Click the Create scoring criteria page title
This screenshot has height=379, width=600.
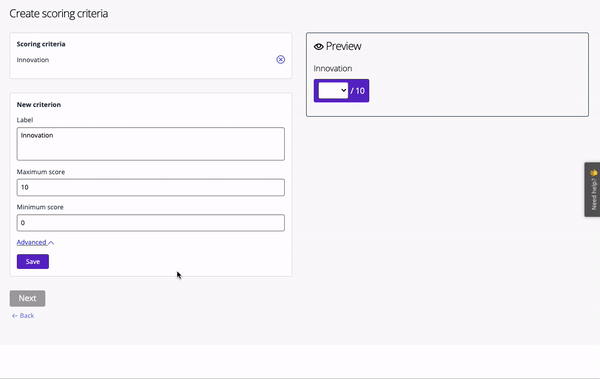59,13
